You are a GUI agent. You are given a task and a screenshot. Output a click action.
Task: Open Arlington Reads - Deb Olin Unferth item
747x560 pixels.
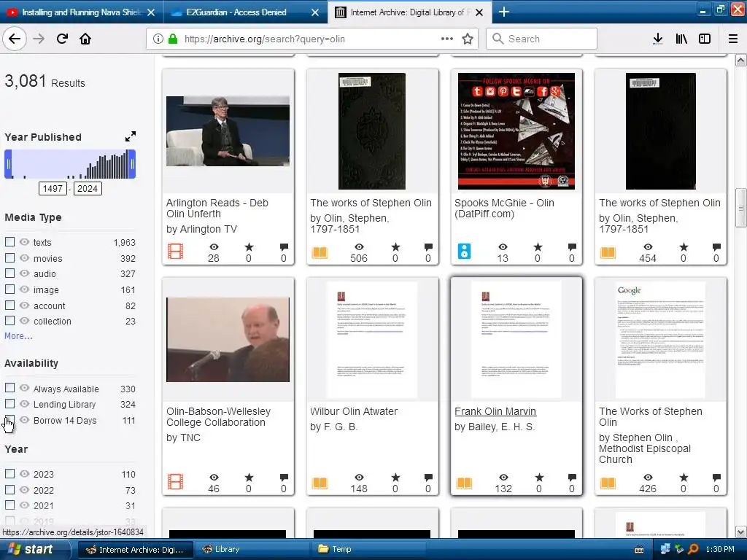click(217, 208)
